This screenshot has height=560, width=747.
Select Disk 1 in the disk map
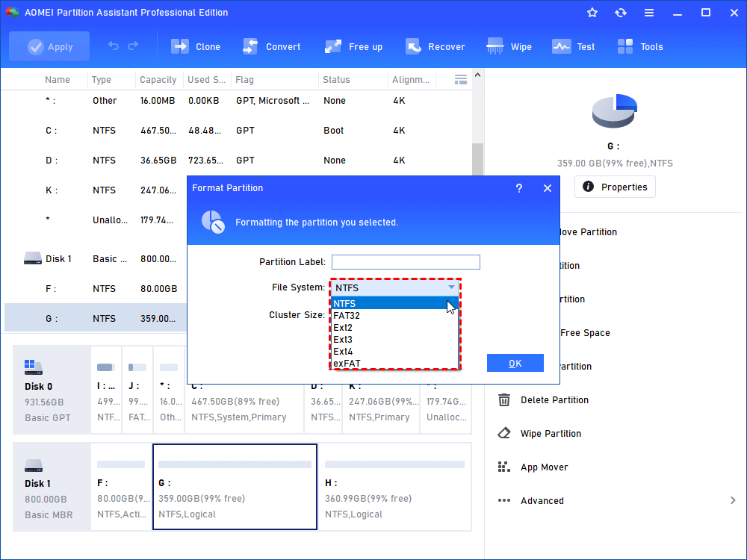(x=52, y=487)
